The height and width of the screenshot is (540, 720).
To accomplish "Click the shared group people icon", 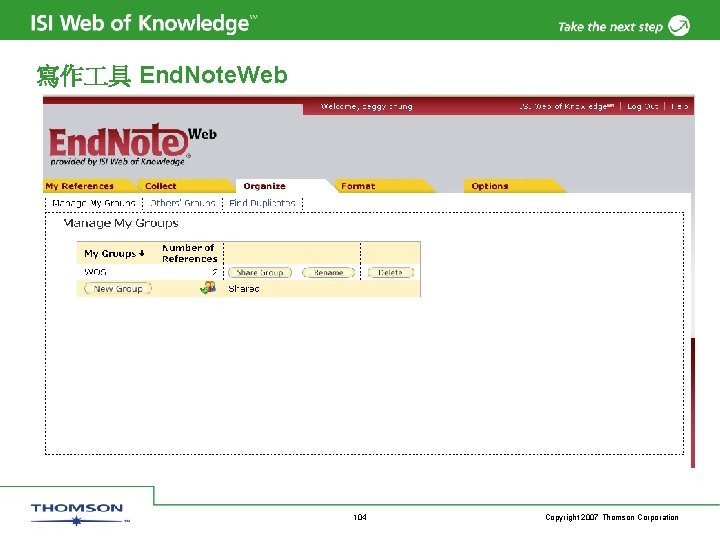I will [208, 288].
